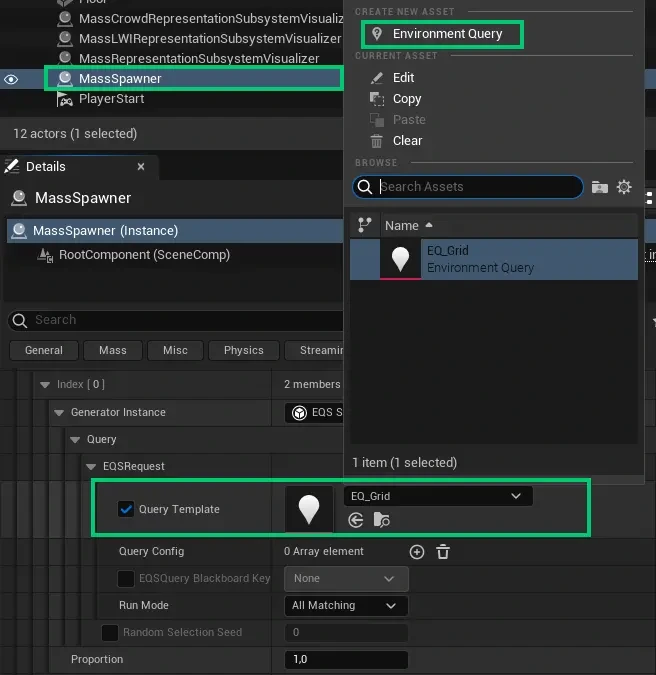Filter details by Mass category

tap(113, 350)
